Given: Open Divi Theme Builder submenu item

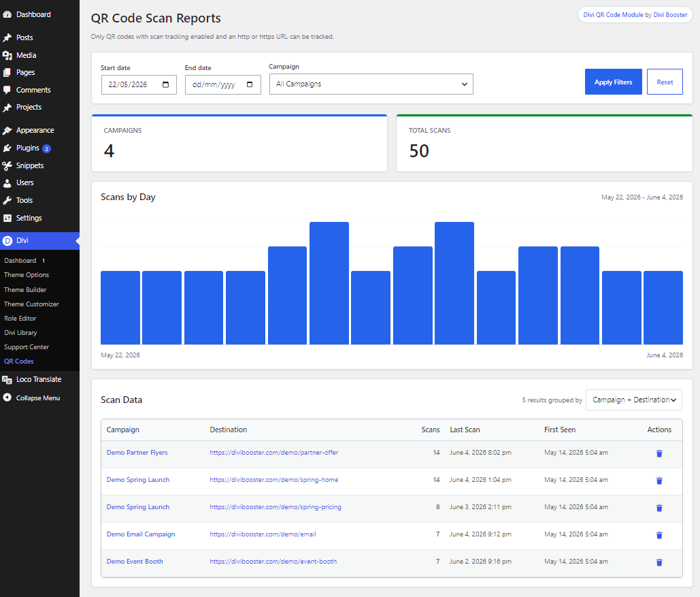Looking at the screenshot, I should 25,289.
